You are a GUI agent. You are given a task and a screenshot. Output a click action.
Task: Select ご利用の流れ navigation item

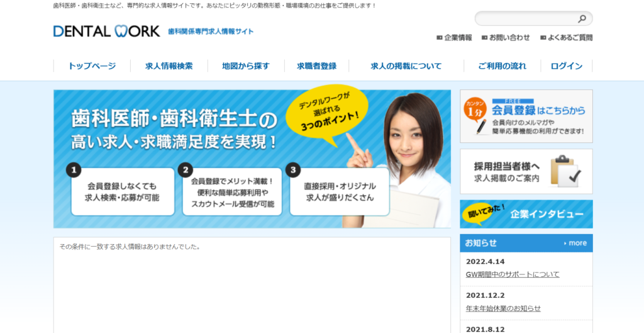(x=502, y=66)
